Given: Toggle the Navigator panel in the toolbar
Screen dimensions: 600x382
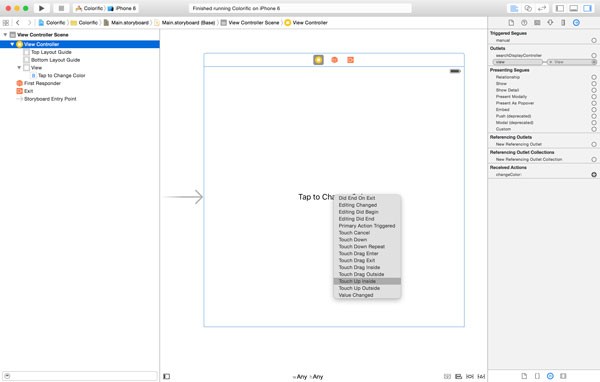Looking at the screenshot, I should (x=559, y=8).
